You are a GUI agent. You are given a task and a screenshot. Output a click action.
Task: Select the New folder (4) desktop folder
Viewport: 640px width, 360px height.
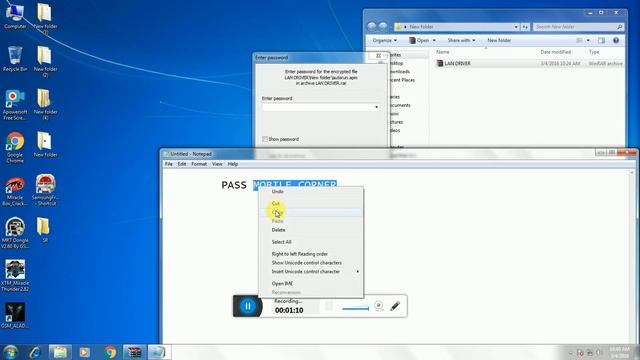(x=45, y=104)
